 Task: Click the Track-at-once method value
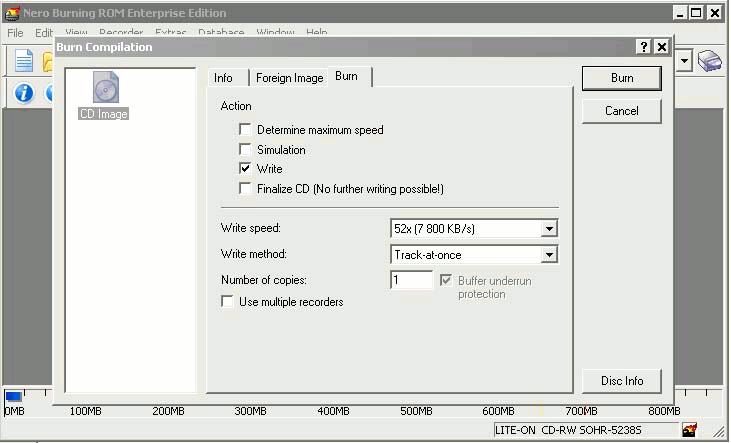click(428, 255)
